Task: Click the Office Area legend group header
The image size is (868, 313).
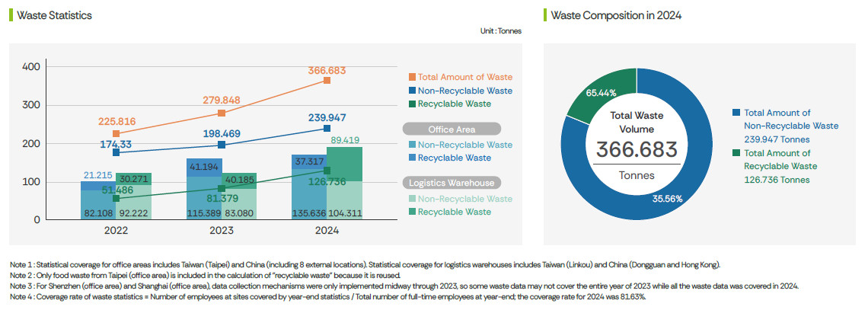Action: coord(451,129)
